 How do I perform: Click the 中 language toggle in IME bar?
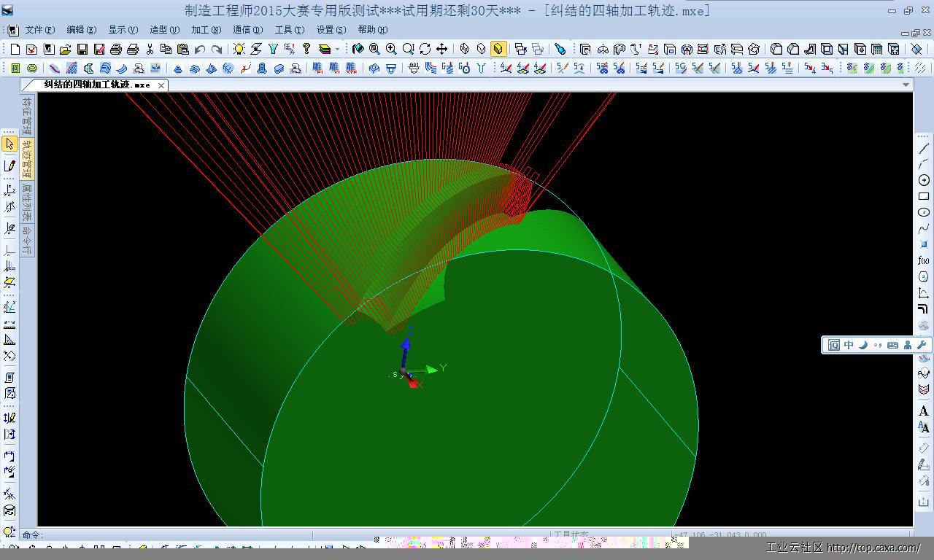coord(849,345)
